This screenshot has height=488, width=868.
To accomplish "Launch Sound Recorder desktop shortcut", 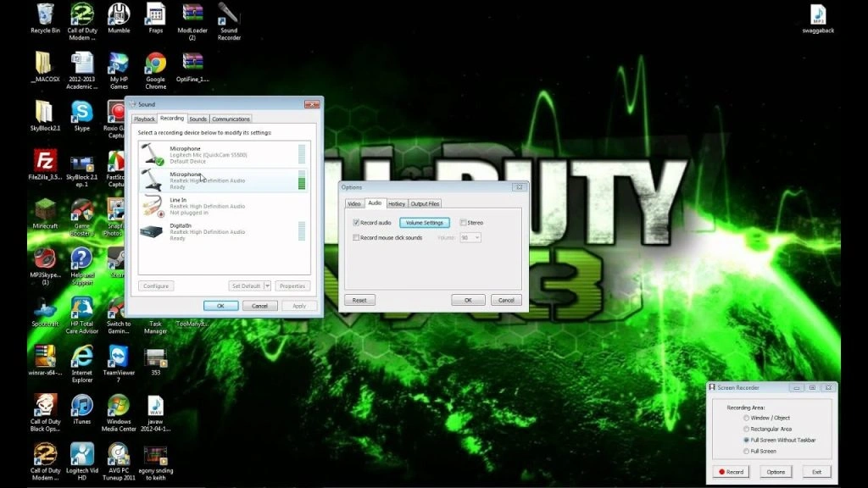I will tap(229, 22).
